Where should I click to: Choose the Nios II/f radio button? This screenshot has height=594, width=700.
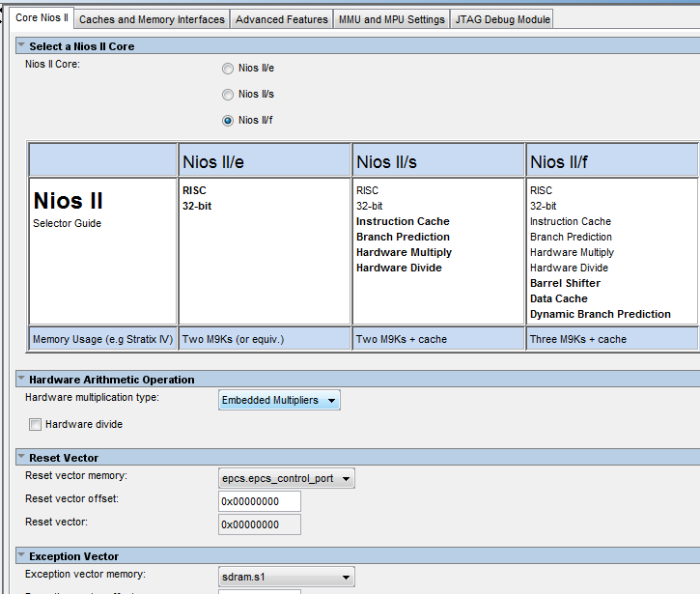pos(228,121)
